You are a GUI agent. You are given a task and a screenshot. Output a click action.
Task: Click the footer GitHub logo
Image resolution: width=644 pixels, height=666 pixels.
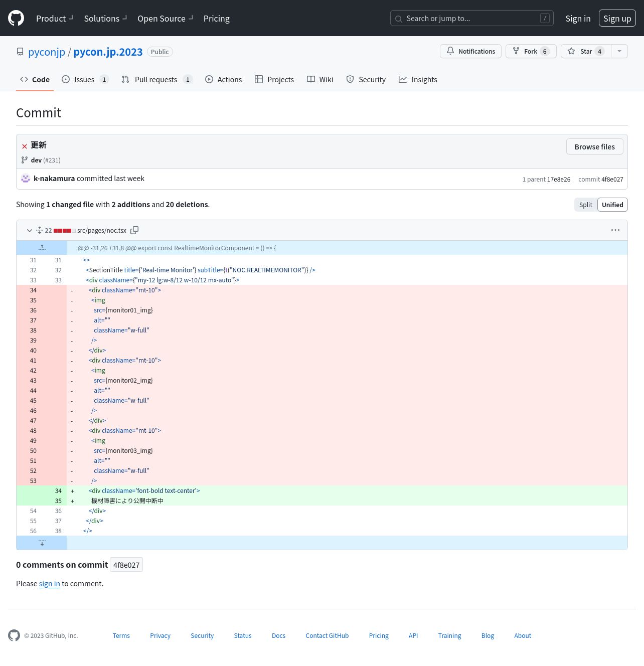[14, 635]
